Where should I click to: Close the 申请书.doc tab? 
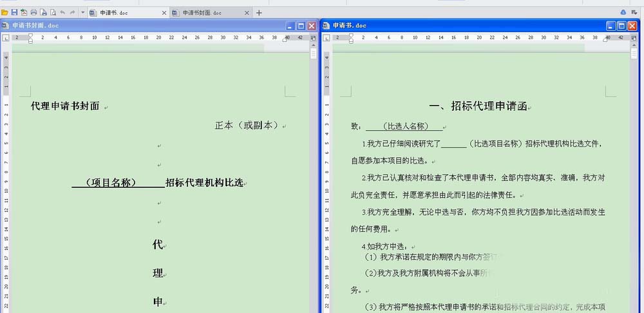coord(164,13)
